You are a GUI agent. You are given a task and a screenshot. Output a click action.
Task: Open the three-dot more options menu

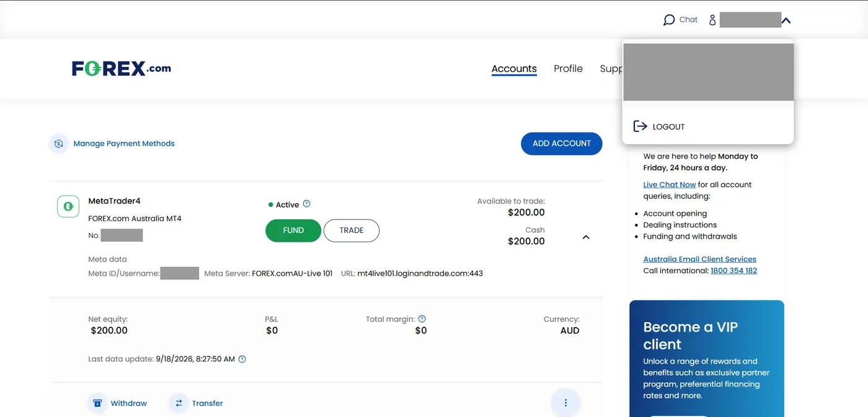click(565, 403)
